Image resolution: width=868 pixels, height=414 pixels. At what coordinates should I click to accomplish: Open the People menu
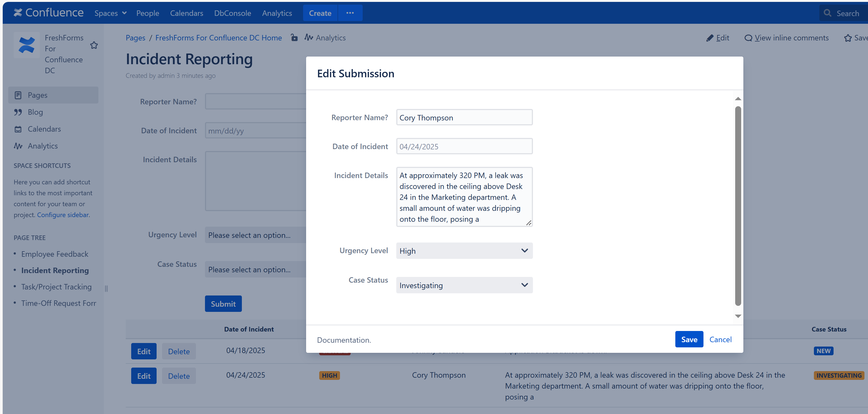(148, 13)
